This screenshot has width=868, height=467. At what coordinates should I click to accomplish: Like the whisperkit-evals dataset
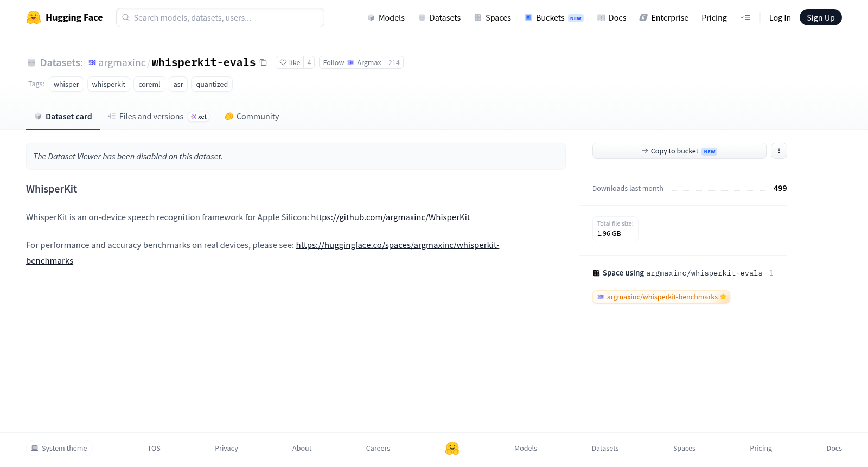(x=290, y=62)
